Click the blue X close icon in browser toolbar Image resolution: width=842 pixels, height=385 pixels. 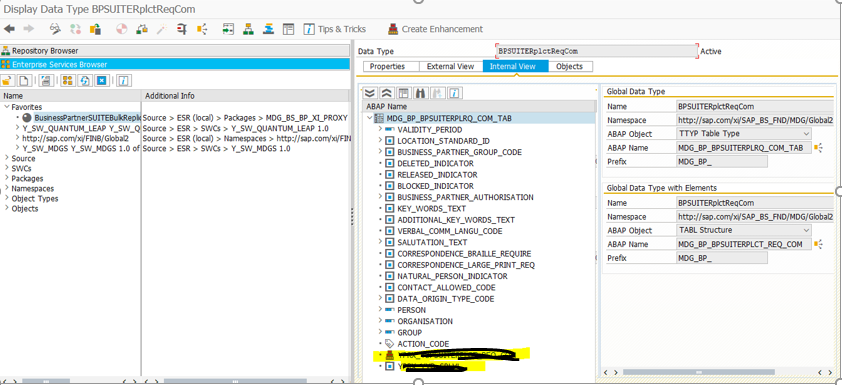[101, 81]
